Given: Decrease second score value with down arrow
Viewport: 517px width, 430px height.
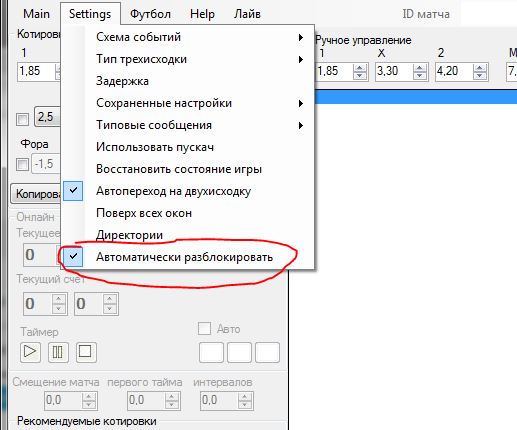Looking at the screenshot, I should point(110,309).
